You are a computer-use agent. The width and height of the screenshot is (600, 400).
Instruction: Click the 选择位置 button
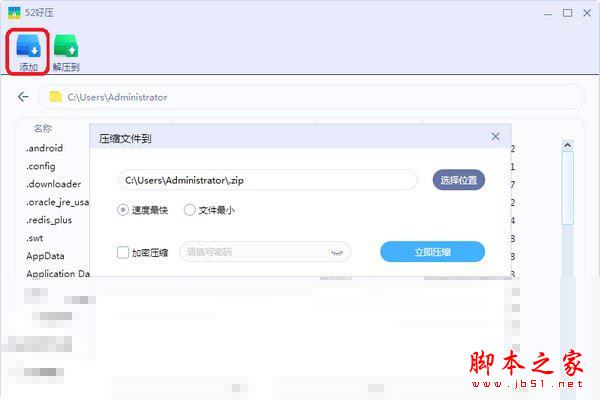pos(459,180)
